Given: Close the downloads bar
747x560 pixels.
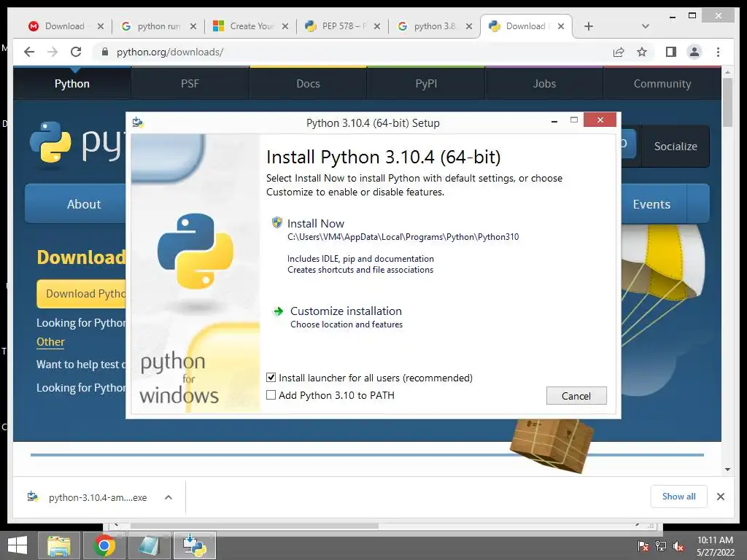Looking at the screenshot, I should point(720,497).
